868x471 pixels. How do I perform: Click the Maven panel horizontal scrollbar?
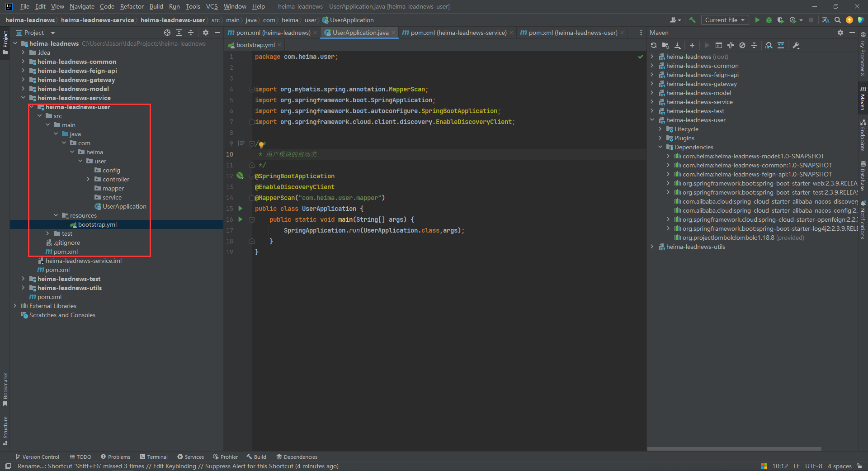coord(734,449)
